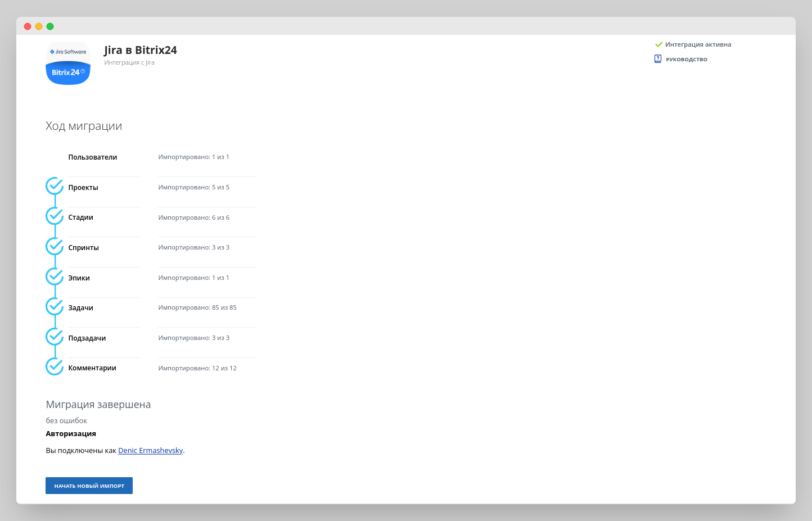Click the Эпики completed check circle
This screenshot has width=812, height=521.
[55, 277]
